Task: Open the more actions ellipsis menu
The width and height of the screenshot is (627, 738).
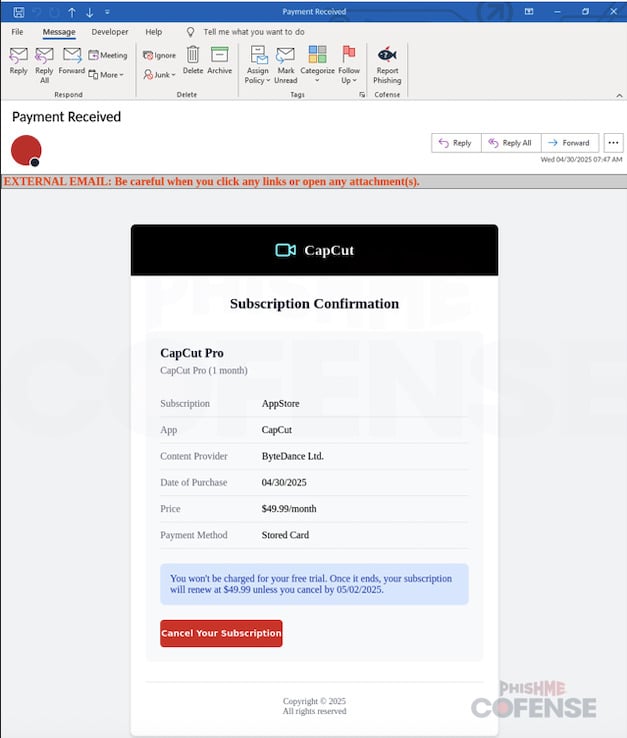Action: pyautogui.click(x=613, y=143)
